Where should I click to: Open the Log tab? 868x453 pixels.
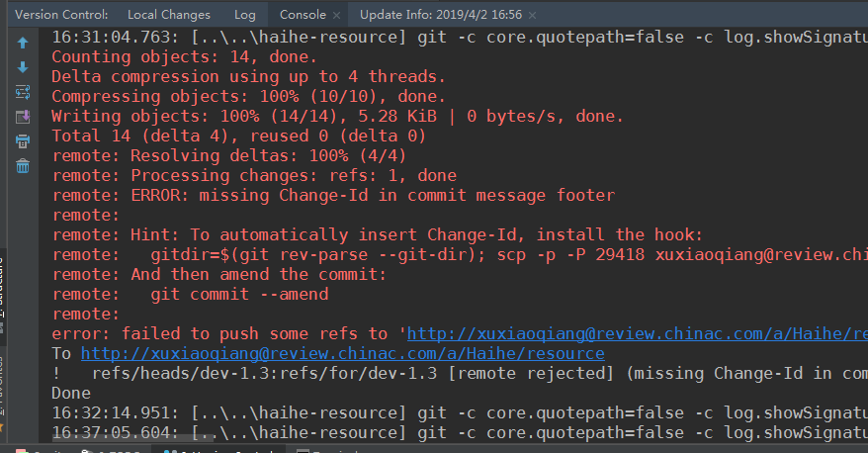pyautogui.click(x=244, y=15)
